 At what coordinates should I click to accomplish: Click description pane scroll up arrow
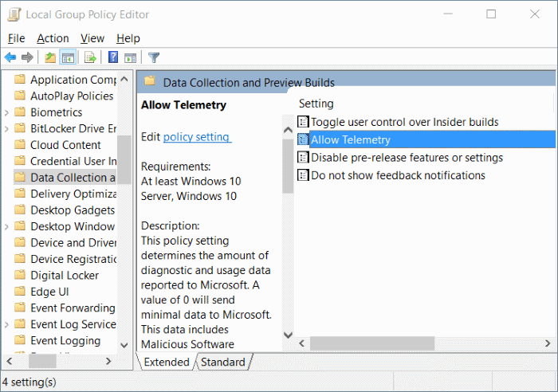[288, 130]
